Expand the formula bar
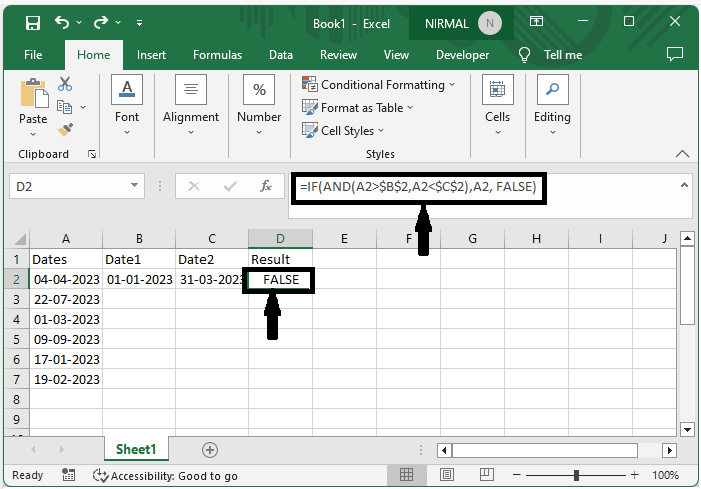This screenshot has height=489, width=701. [x=684, y=185]
